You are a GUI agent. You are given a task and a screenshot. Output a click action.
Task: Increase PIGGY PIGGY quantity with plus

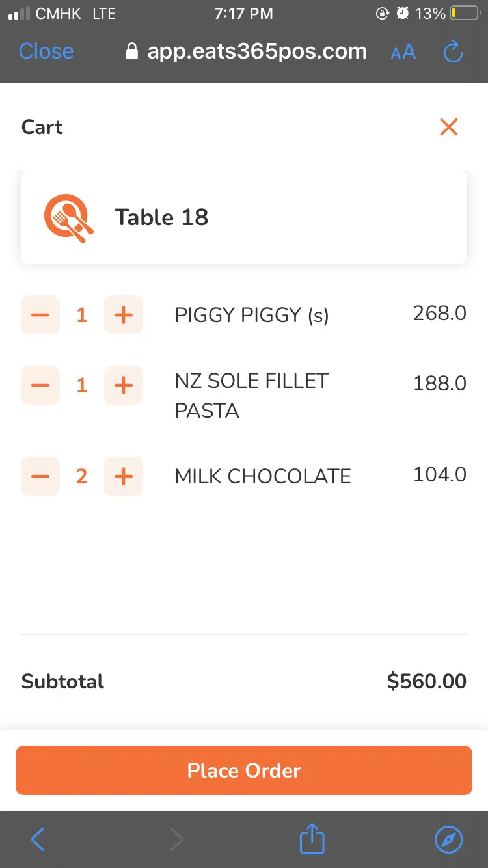tap(124, 316)
